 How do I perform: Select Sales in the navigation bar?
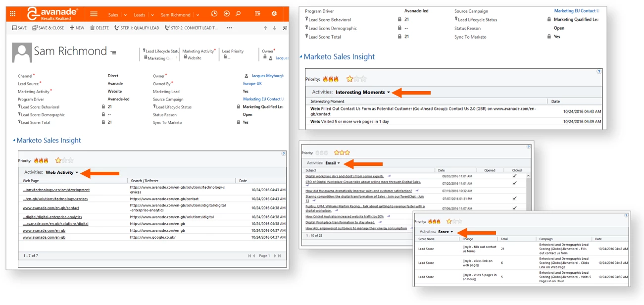tap(113, 15)
